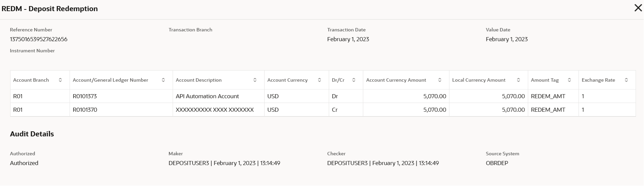Click the Account Description column header

click(199, 80)
